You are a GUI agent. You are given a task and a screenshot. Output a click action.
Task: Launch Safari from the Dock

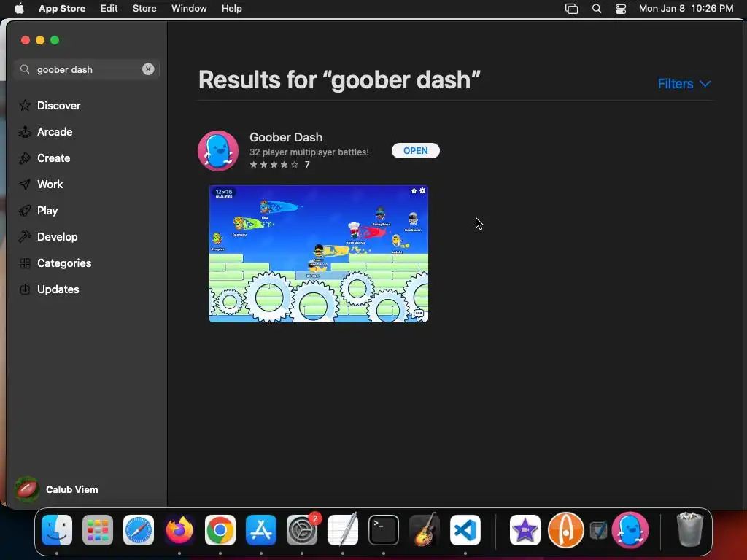point(139,530)
